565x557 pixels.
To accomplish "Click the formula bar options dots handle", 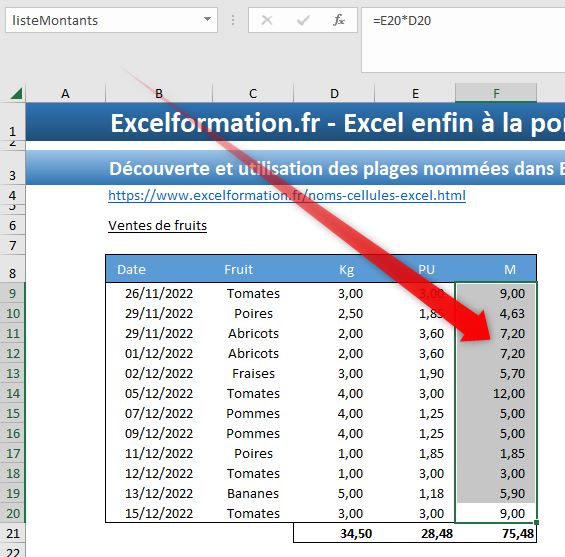I will tap(233, 20).
